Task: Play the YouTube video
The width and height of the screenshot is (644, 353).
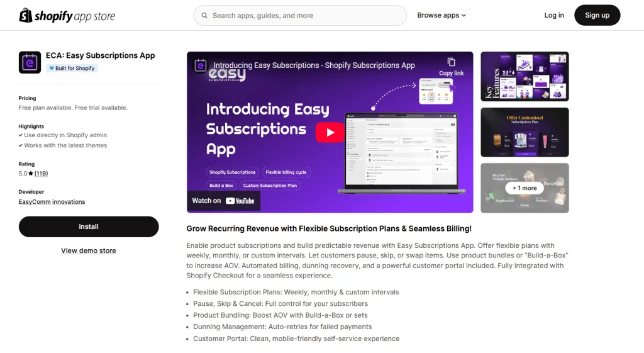Action: [x=330, y=132]
